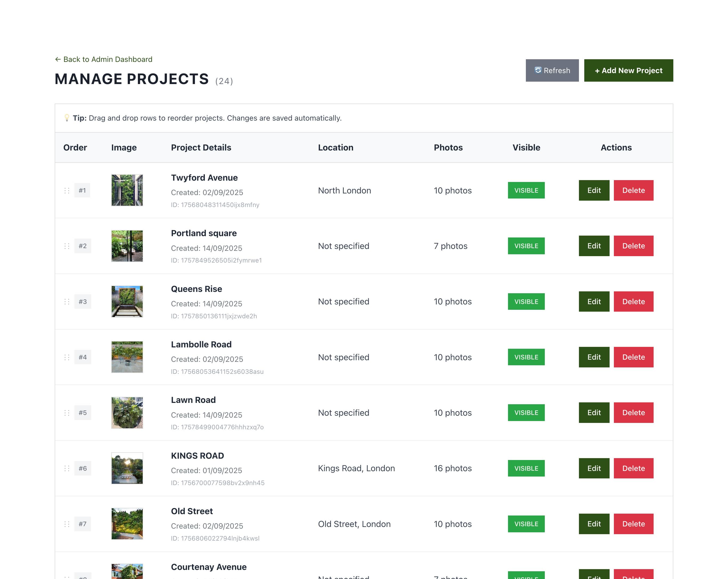Open the Twyford Avenue thumbnail image
The width and height of the screenshot is (728, 579).
click(x=127, y=191)
